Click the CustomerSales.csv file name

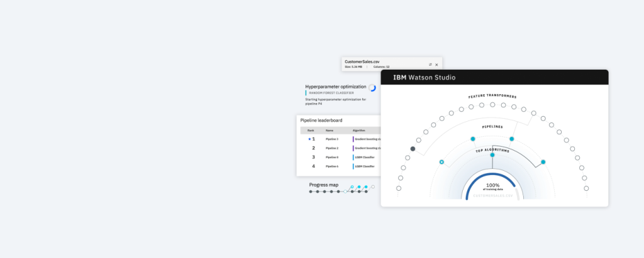(362, 62)
